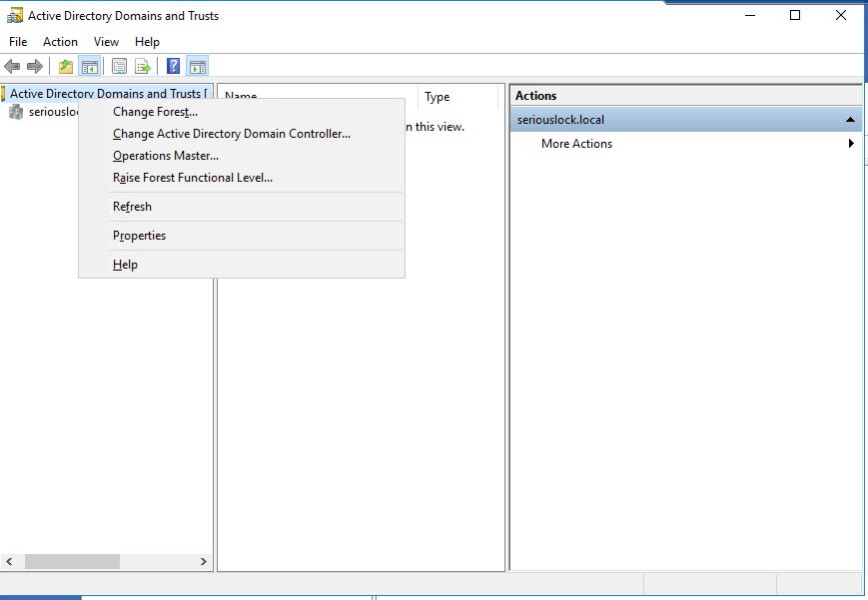Click Refresh in the context menu

(242, 207)
